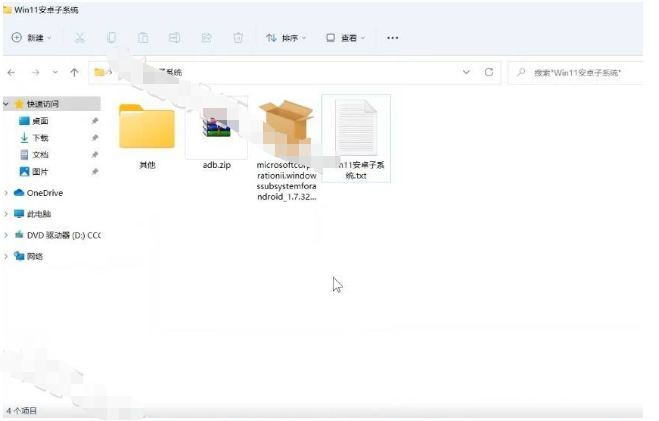Image resolution: width=659 pixels, height=421 pixels.
Task: Open the adb.zip archive file
Action: pyautogui.click(x=217, y=130)
